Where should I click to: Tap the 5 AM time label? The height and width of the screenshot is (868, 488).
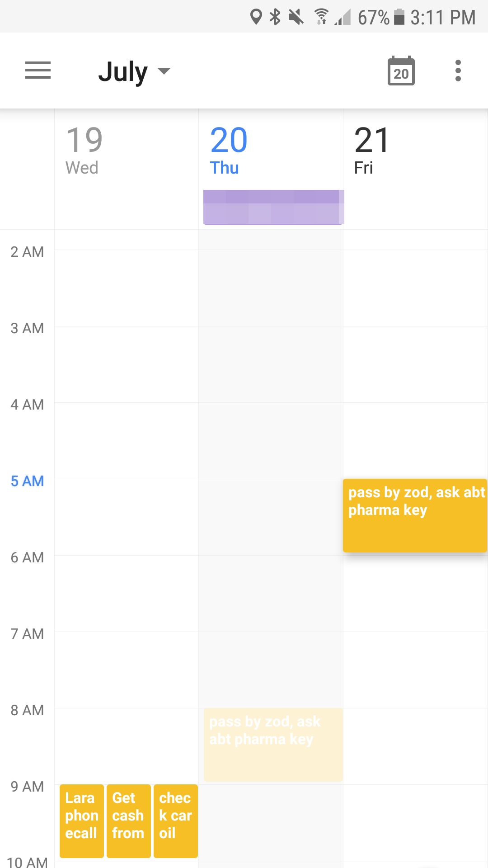(26, 481)
